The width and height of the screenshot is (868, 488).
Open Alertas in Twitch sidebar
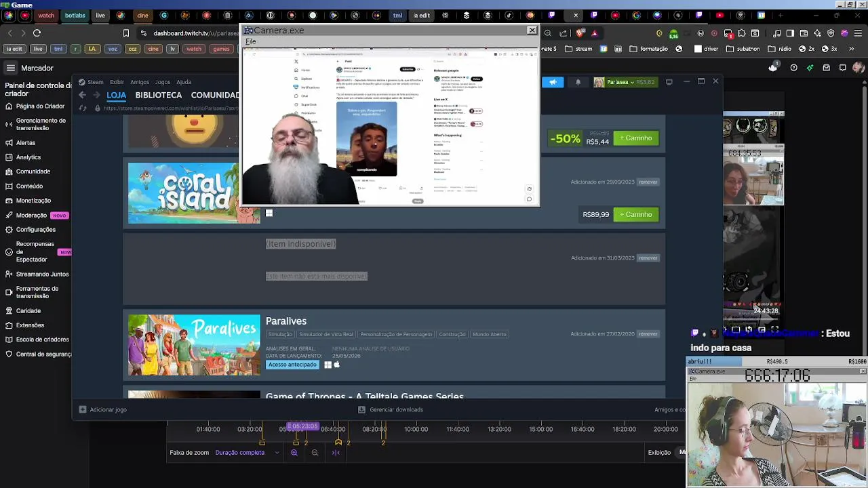coord(20,143)
